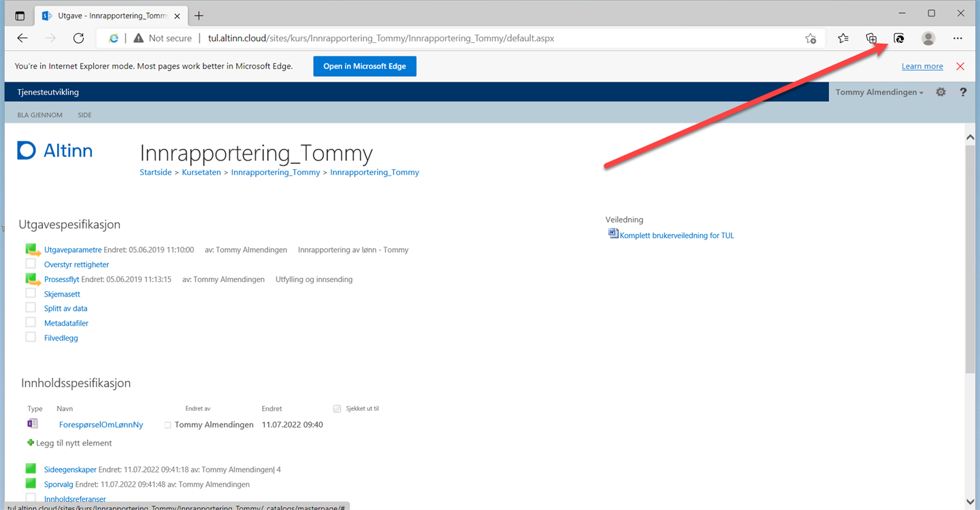Click the Altinn logo
This screenshot has width=980, height=510.
pos(55,150)
